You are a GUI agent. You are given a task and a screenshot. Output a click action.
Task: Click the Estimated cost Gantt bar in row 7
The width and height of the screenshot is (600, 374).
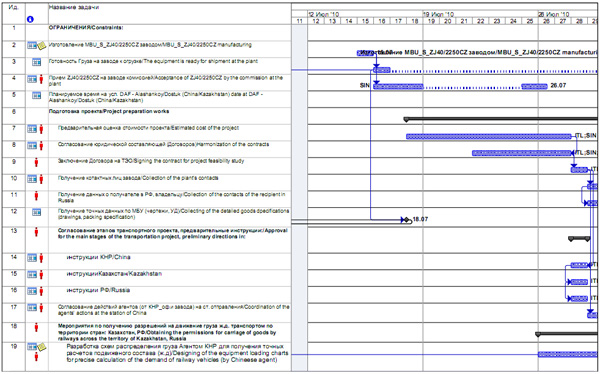489,137
